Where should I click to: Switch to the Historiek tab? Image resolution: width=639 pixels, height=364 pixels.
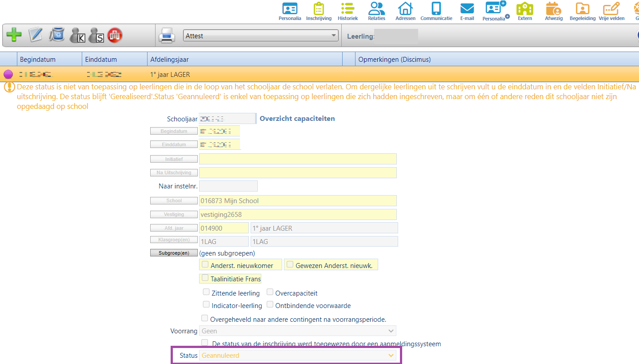click(x=347, y=11)
